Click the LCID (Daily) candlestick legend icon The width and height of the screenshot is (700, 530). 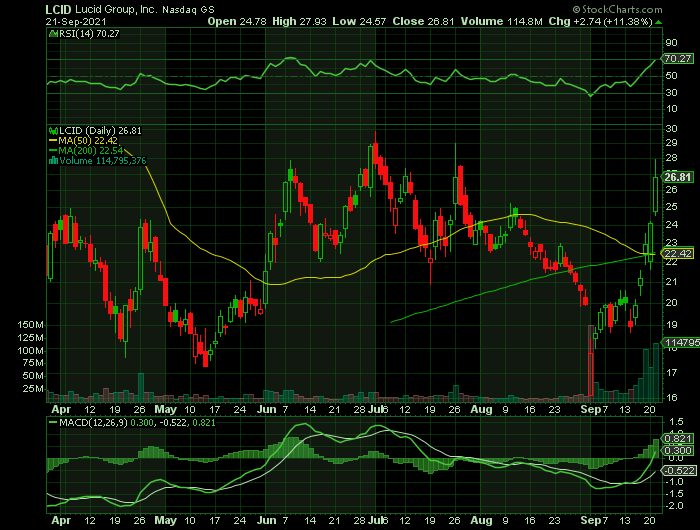pyautogui.click(x=53, y=131)
